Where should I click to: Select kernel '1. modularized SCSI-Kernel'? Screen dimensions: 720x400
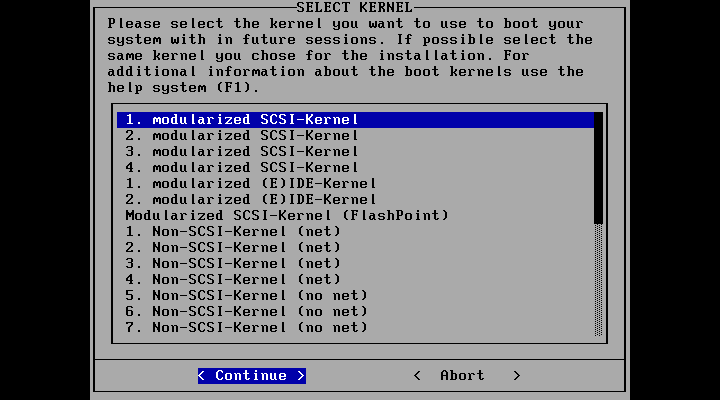pyautogui.click(x=355, y=119)
